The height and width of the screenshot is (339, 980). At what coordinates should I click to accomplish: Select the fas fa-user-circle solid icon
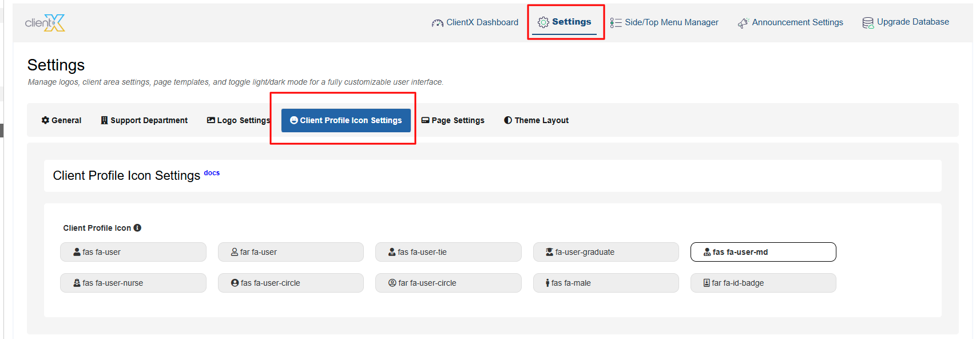(x=291, y=283)
